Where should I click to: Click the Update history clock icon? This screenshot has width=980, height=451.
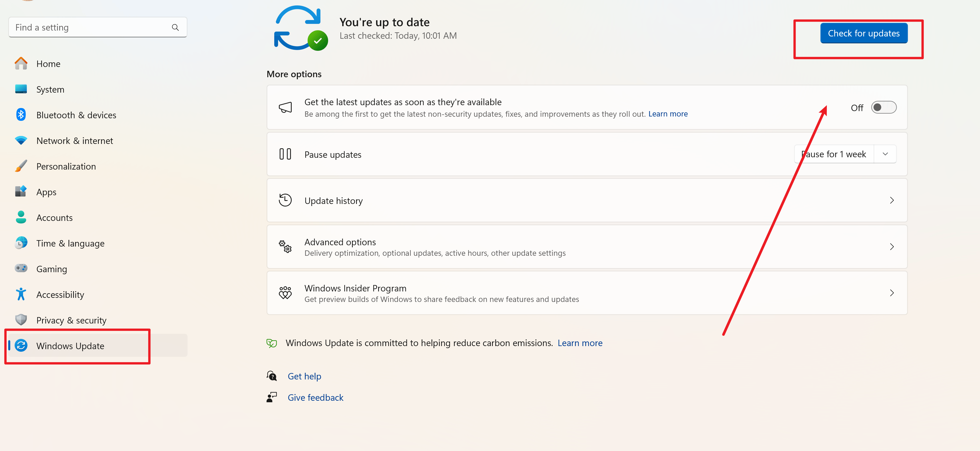pyautogui.click(x=285, y=200)
